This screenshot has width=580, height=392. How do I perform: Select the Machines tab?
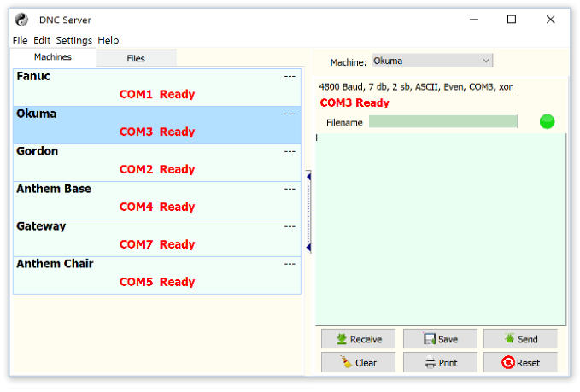tap(53, 57)
